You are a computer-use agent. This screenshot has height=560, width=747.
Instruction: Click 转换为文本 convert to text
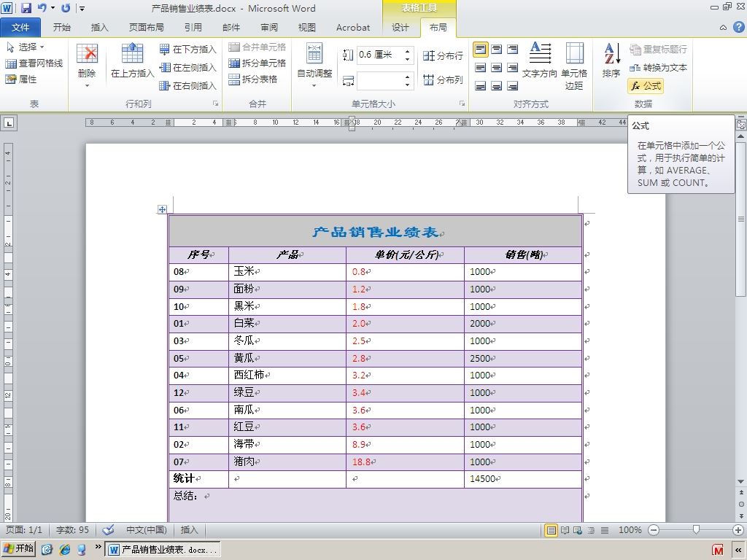[659, 68]
